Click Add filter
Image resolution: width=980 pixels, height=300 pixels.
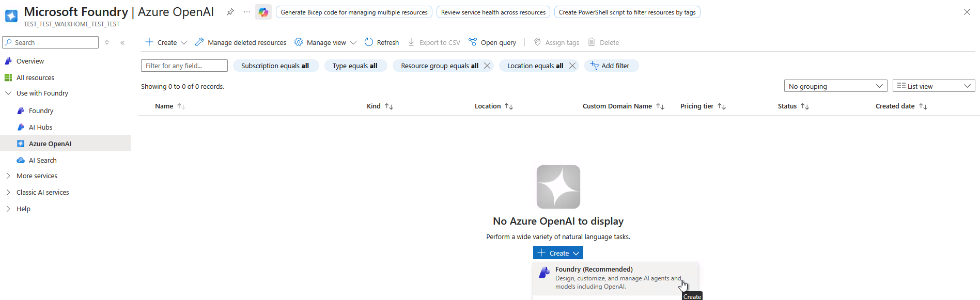(x=611, y=66)
